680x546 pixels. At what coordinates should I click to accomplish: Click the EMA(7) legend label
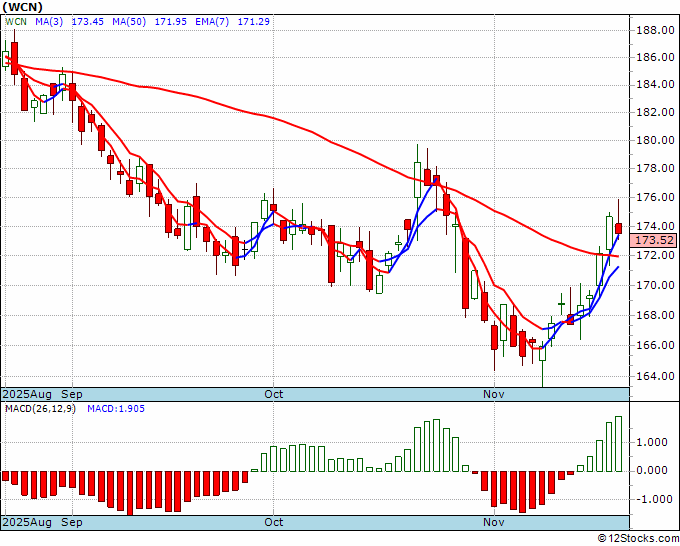pyautogui.click(x=212, y=21)
